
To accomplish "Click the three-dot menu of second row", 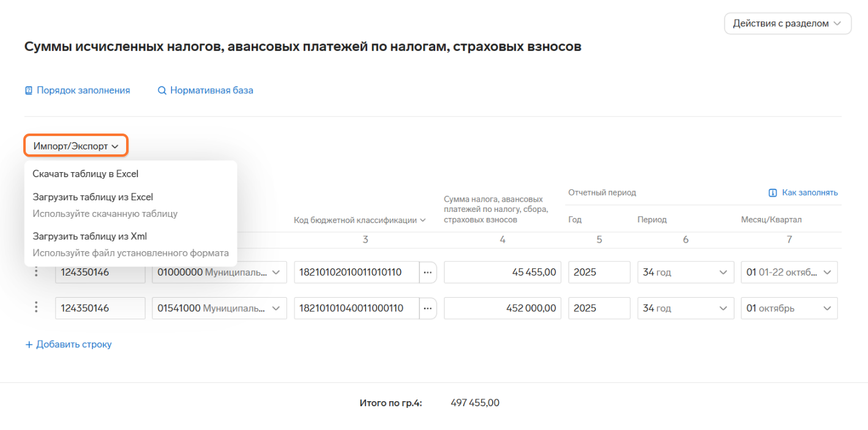I will point(37,307).
